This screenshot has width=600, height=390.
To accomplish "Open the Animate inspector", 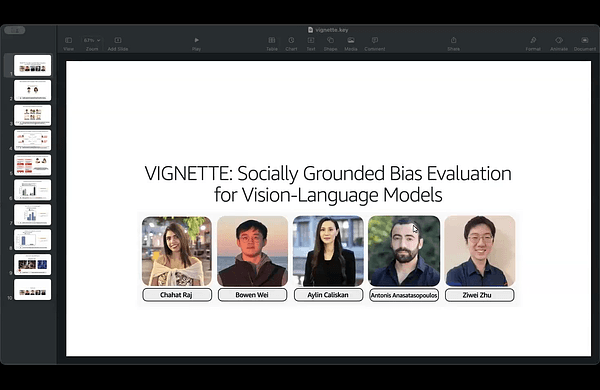I will (x=559, y=44).
